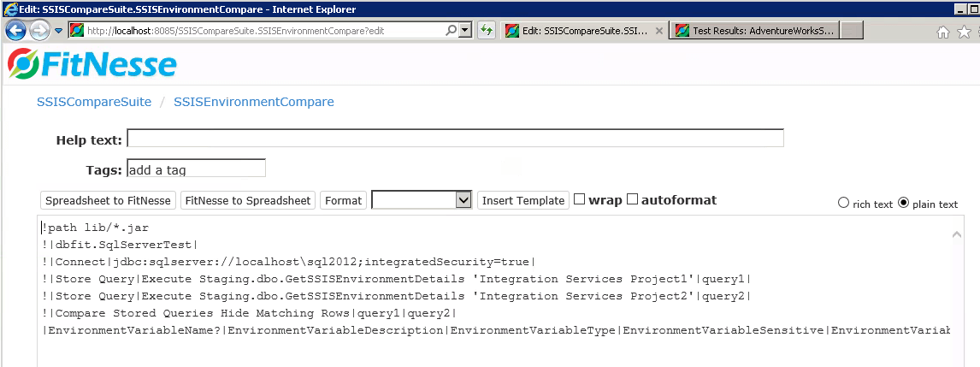Click the Favorites star icon

pos(965,32)
